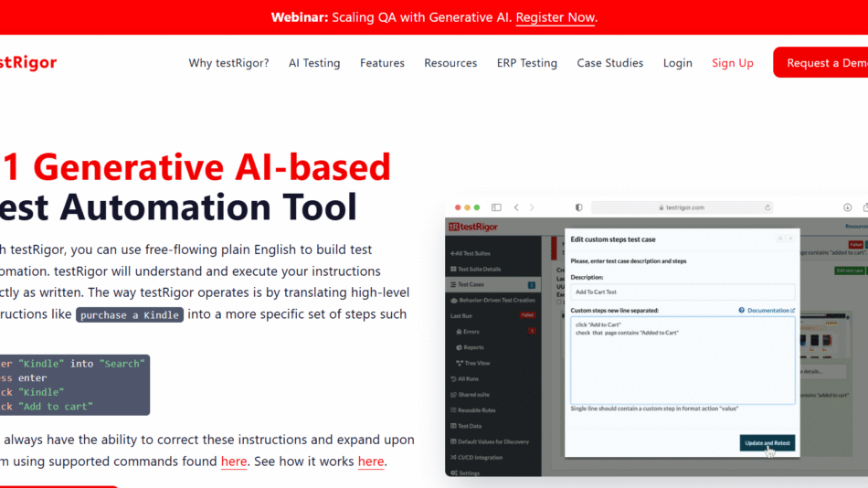The width and height of the screenshot is (868, 488).
Task: Click into the Description input field
Action: pos(682,292)
